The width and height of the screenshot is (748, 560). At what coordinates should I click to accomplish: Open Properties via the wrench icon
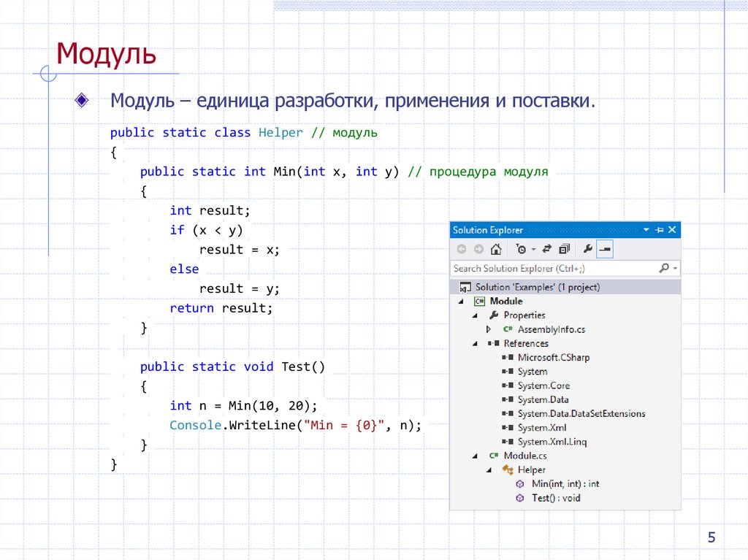589,248
